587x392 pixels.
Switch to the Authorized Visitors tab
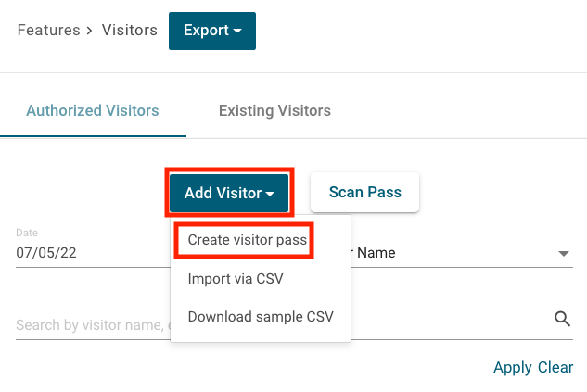tap(93, 110)
